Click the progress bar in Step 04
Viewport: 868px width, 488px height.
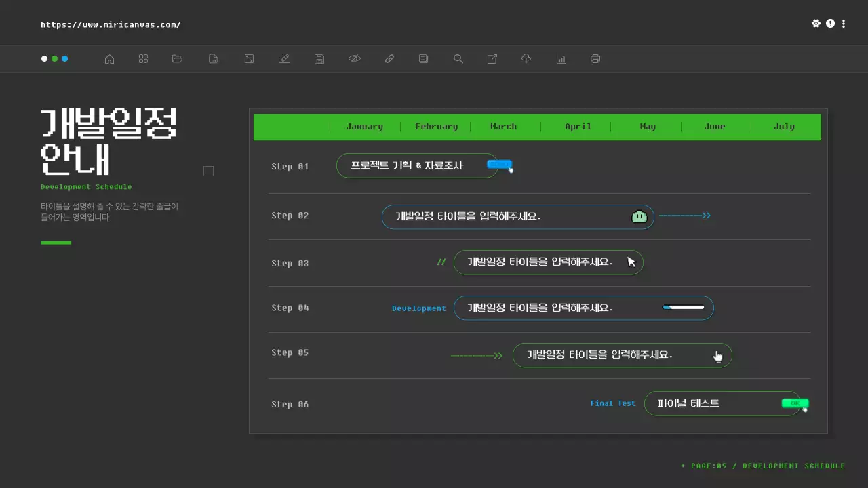tap(684, 308)
